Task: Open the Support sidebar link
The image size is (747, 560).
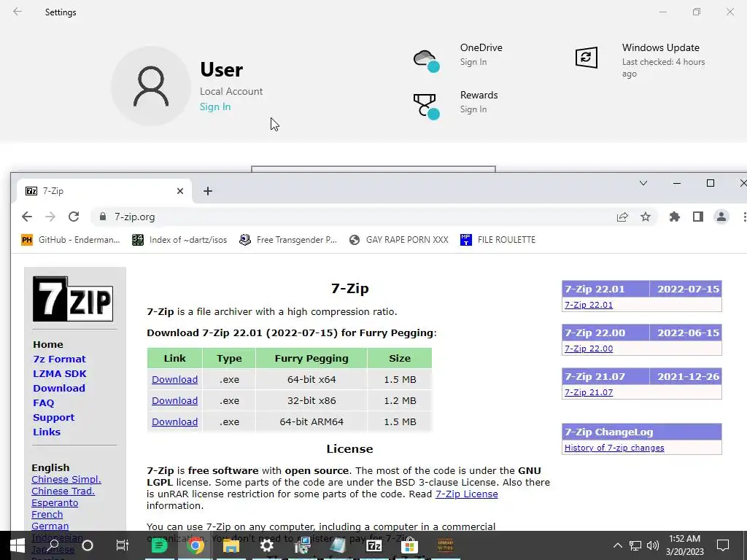Action: pyautogui.click(x=53, y=418)
